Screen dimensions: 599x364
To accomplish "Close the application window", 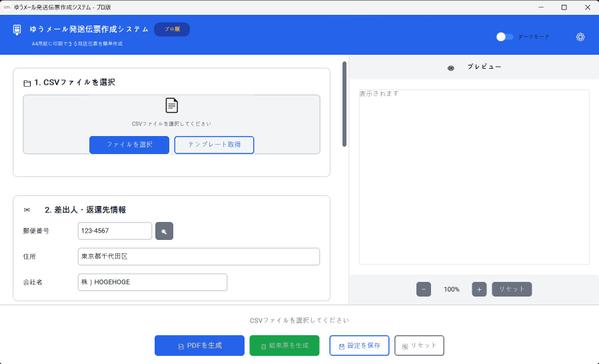I will pyautogui.click(x=588, y=7).
